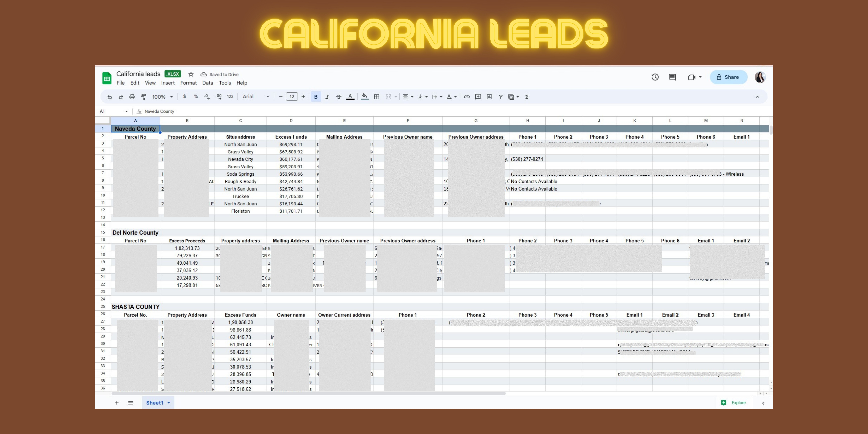Click the Share button
The height and width of the screenshot is (434, 868).
[x=728, y=77]
